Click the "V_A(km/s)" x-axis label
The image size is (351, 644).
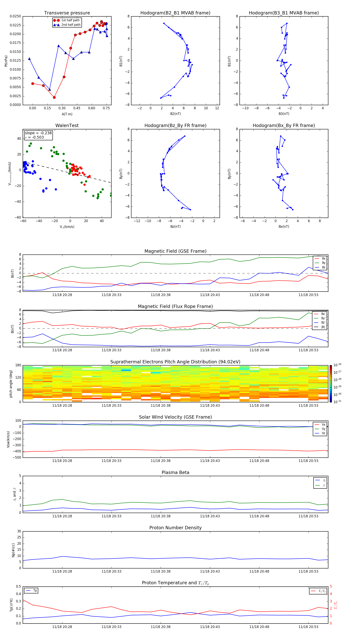[67, 227]
